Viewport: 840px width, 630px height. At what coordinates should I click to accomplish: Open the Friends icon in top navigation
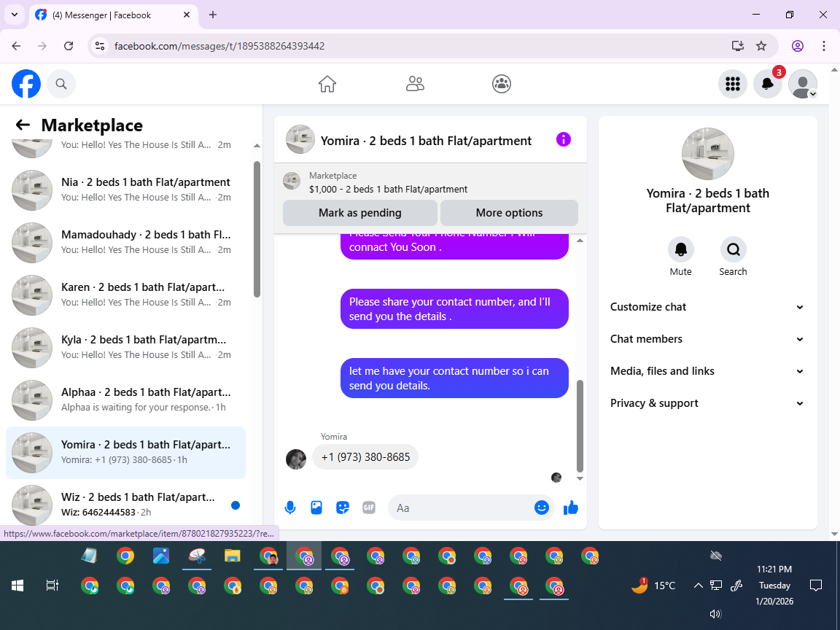pyautogui.click(x=415, y=84)
